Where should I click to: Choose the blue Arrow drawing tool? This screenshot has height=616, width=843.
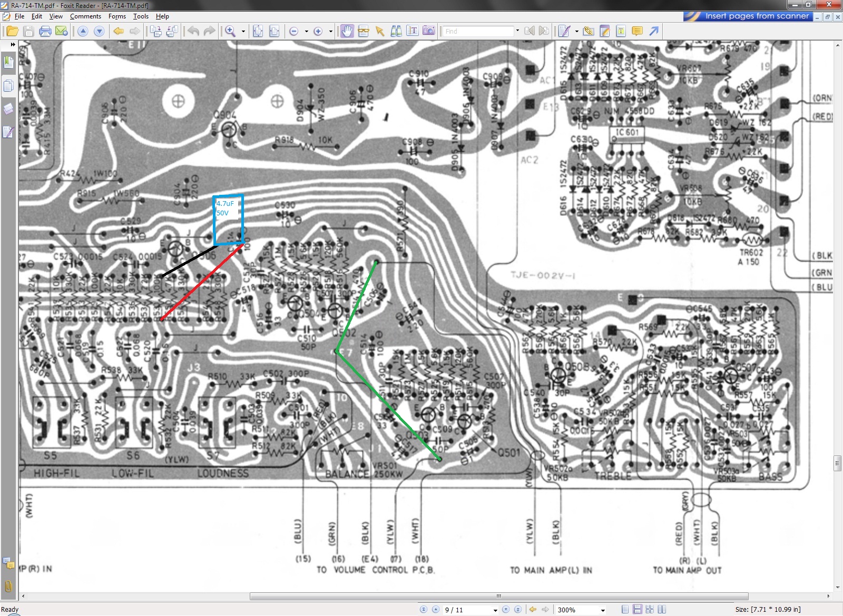pos(654,31)
